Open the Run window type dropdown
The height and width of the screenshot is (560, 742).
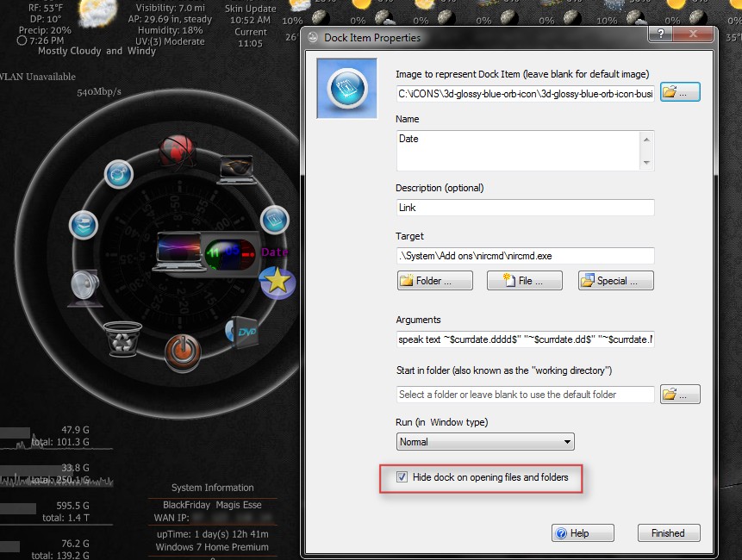click(568, 440)
